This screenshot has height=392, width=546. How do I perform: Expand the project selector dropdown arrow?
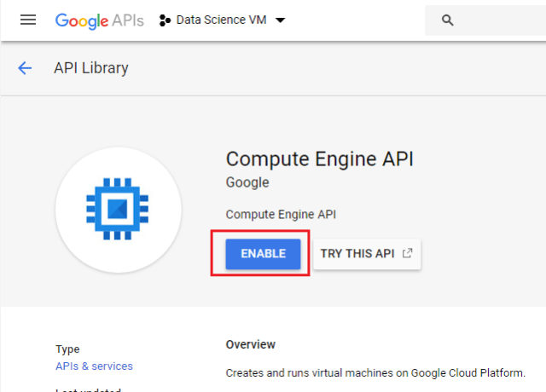(281, 20)
